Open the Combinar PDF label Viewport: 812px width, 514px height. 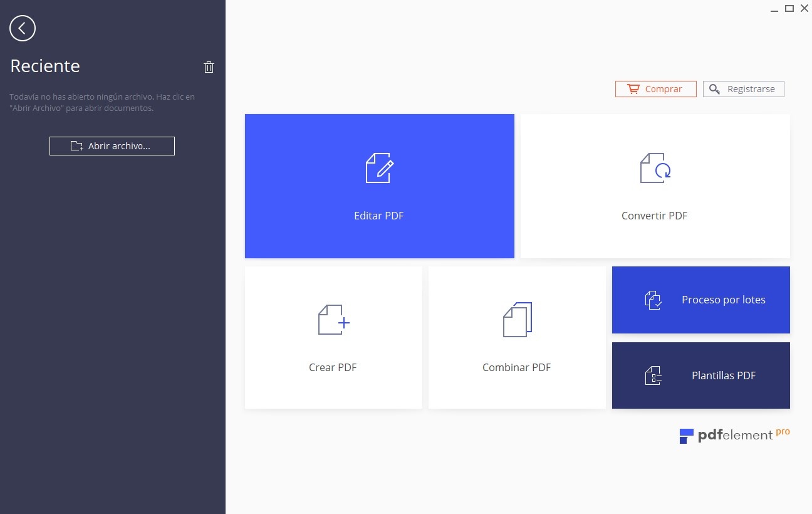[517, 367]
